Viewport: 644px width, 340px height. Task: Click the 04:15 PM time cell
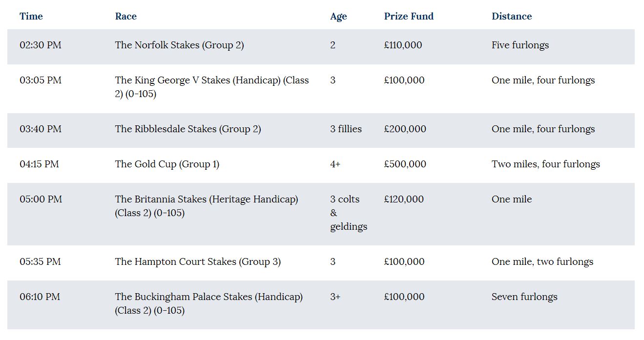pos(39,164)
